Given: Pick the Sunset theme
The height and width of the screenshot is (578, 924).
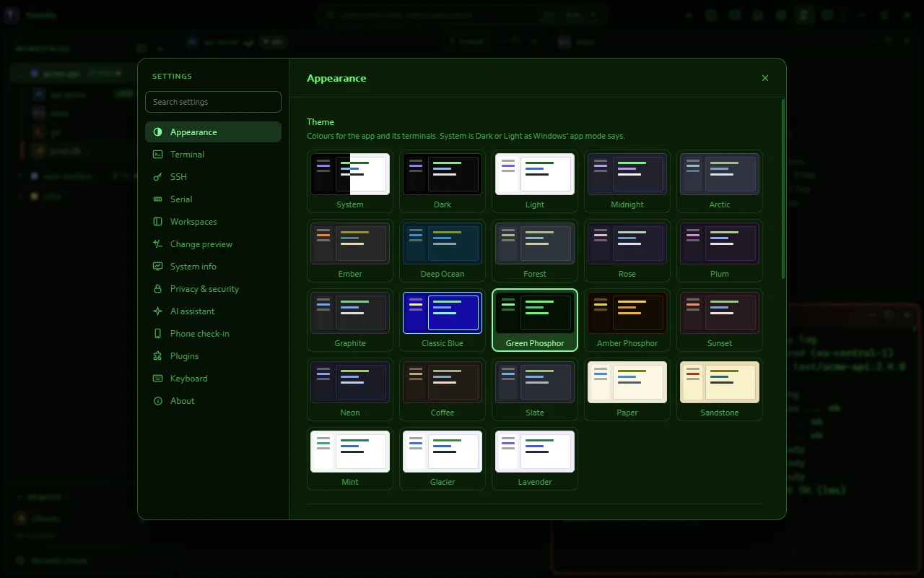Looking at the screenshot, I should tap(720, 320).
